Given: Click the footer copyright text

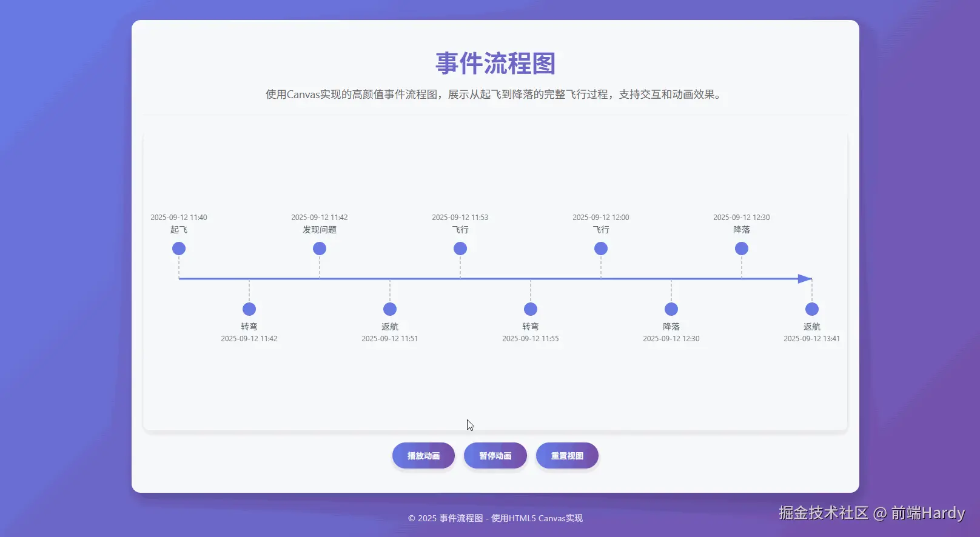Looking at the screenshot, I should point(495,518).
